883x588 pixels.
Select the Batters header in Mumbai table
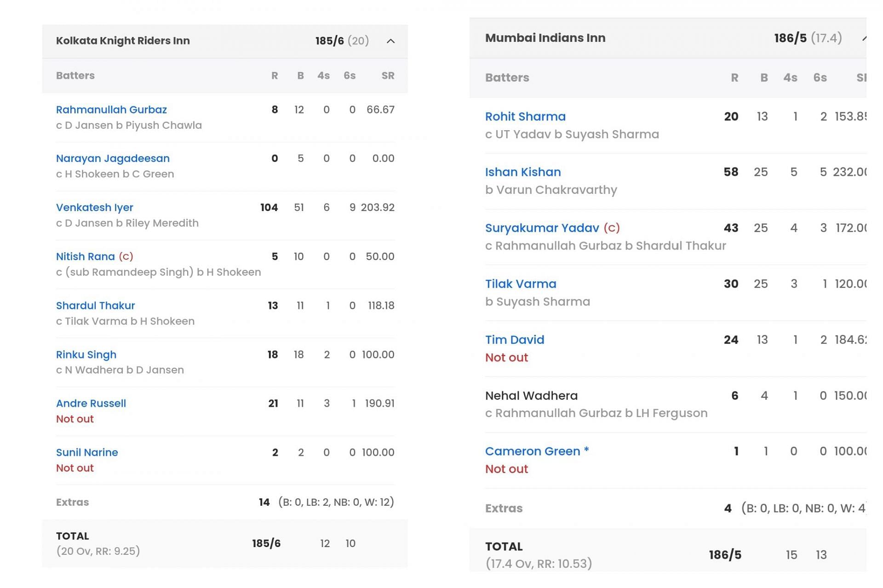click(507, 78)
